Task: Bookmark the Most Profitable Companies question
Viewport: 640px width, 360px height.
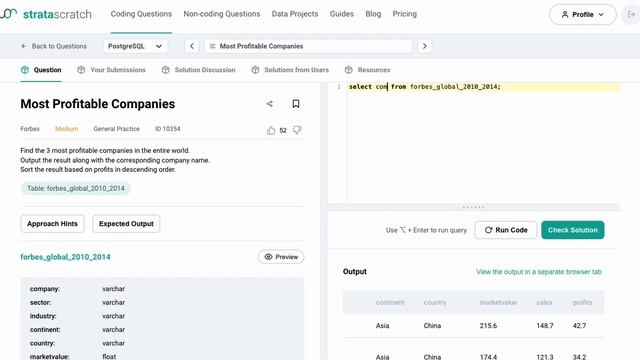Action: (296, 104)
